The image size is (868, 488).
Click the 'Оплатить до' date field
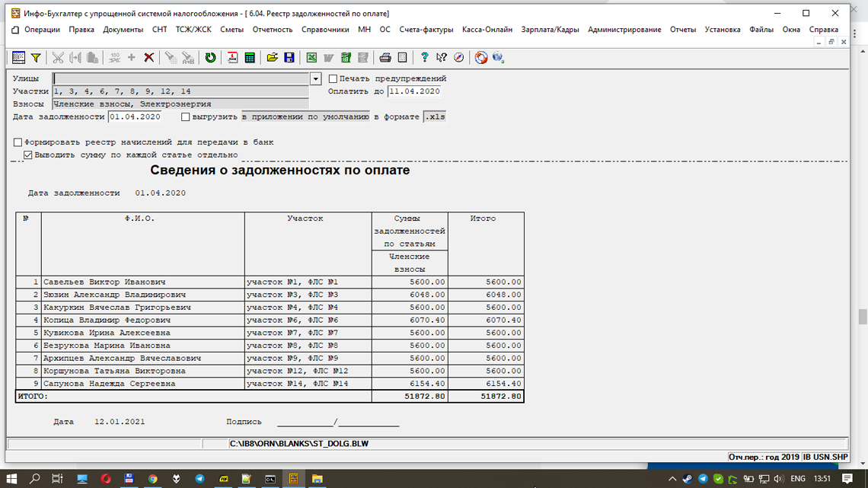tap(414, 91)
